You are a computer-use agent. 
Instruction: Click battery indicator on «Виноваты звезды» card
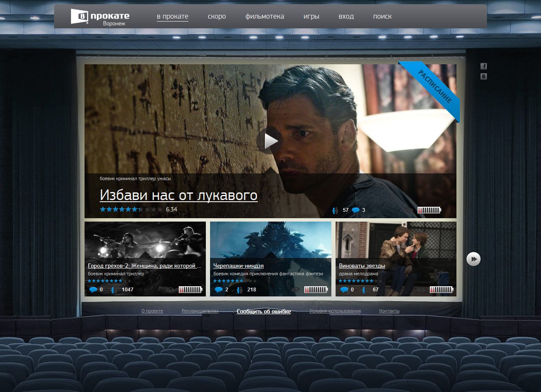point(441,290)
